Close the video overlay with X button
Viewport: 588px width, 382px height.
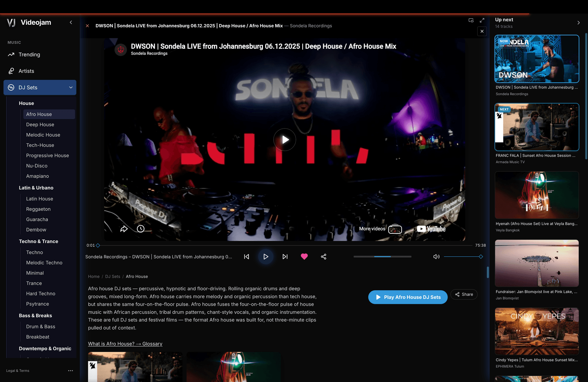(482, 31)
